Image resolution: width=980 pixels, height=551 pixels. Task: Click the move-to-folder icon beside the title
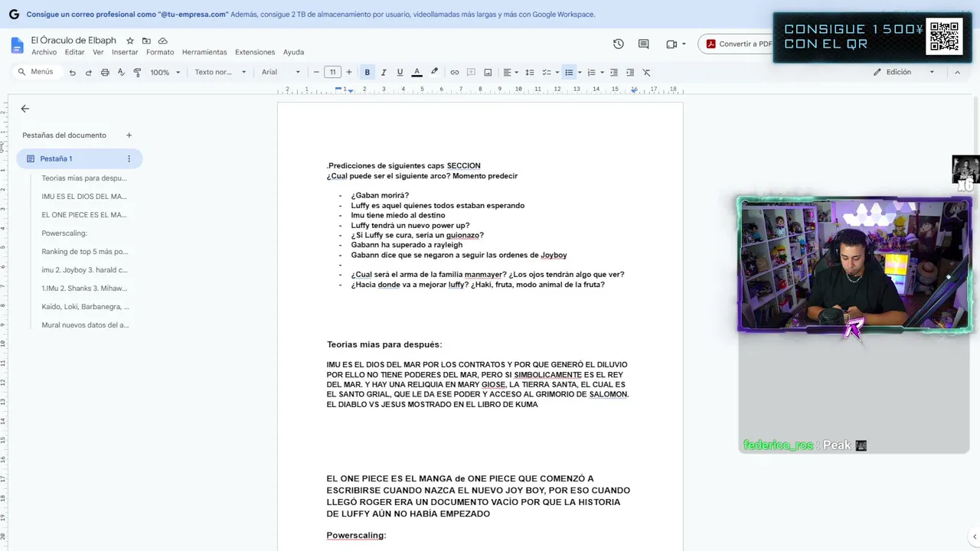pos(146,41)
